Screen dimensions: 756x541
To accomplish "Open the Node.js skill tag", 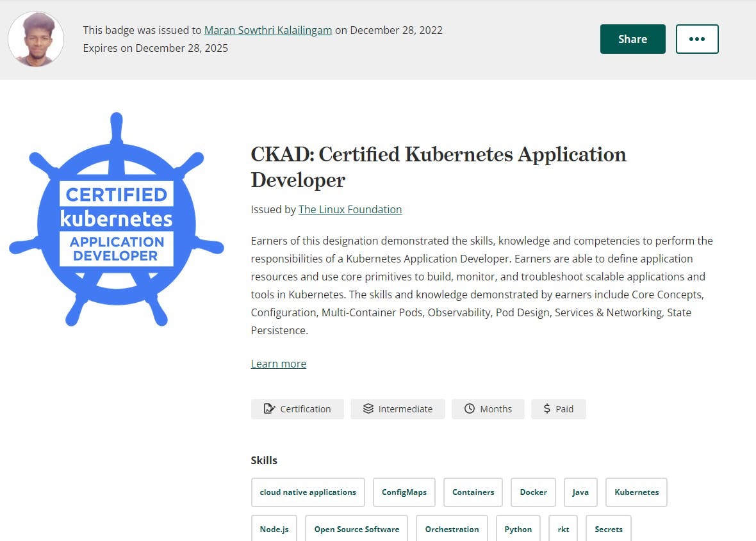I will point(274,528).
